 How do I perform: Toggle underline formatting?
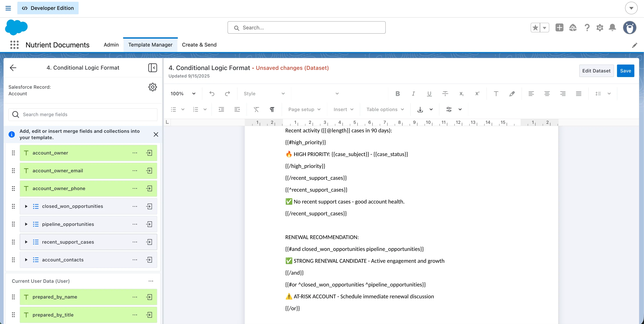(429, 94)
